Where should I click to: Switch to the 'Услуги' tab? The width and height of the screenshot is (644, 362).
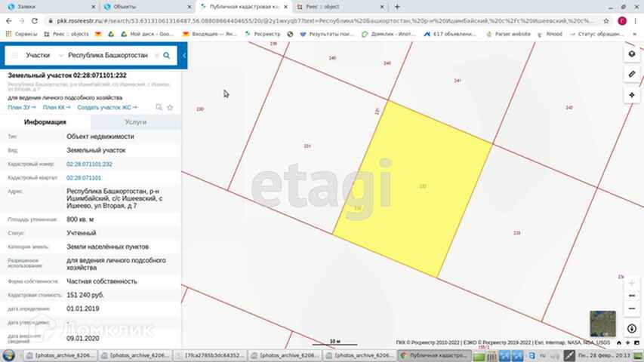pos(136,122)
